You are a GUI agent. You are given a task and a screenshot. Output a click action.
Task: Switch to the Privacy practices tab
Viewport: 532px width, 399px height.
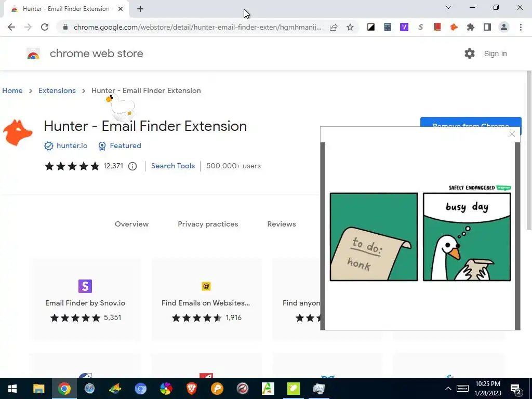pyautogui.click(x=208, y=224)
